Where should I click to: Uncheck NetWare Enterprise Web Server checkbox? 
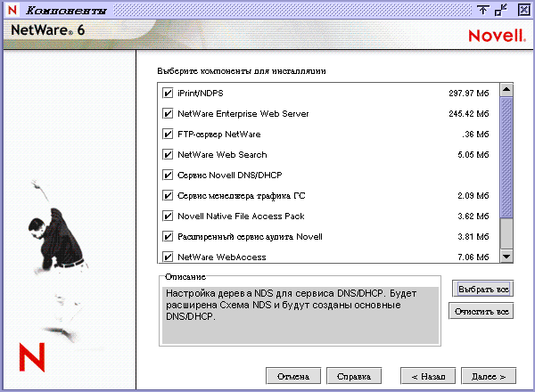coord(168,113)
